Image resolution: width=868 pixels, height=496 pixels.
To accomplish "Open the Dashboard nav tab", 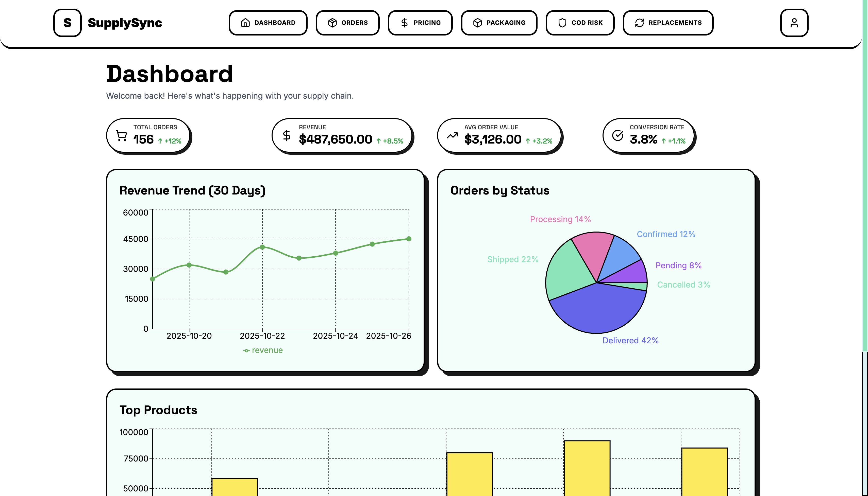I will click(x=268, y=23).
